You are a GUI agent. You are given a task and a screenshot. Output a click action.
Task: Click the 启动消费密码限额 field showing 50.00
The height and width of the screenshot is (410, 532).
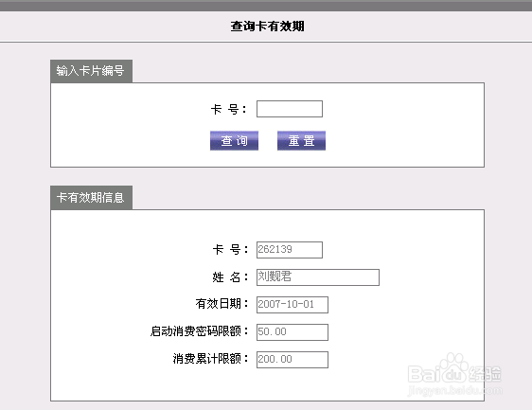tap(293, 332)
